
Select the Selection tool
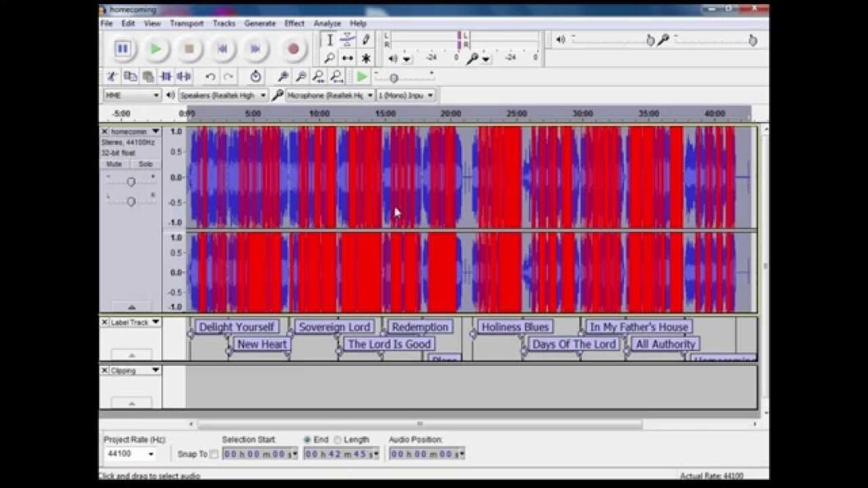tap(330, 38)
